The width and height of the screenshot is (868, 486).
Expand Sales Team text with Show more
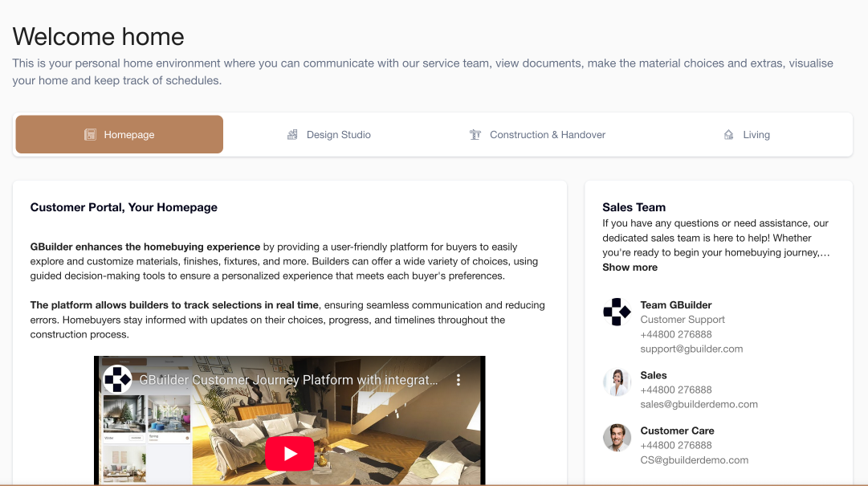point(630,268)
